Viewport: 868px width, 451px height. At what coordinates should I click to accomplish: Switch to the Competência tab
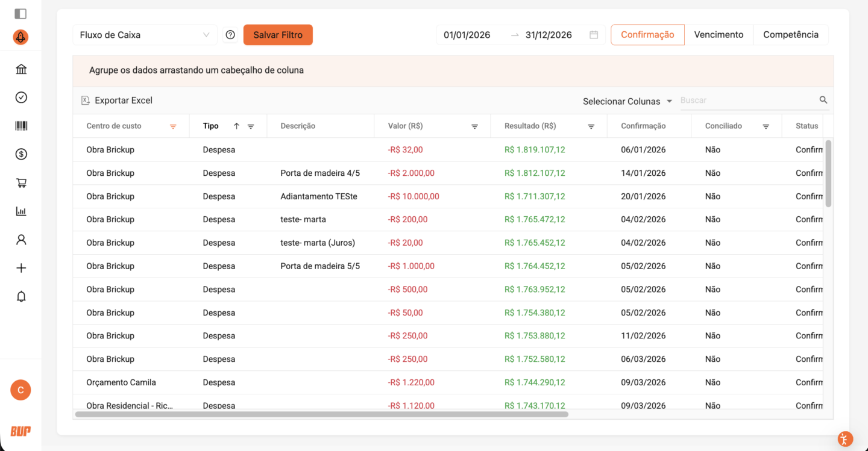click(791, 34)
